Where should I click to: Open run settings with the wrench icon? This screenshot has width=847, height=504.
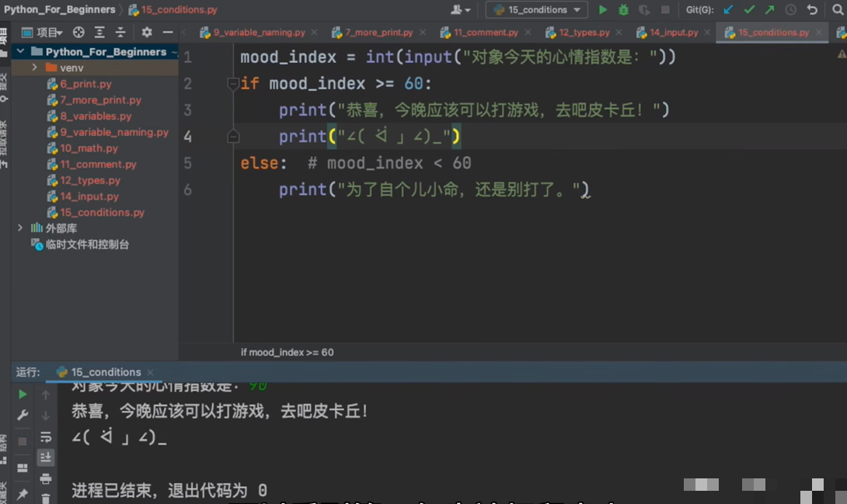coord(23,415)
